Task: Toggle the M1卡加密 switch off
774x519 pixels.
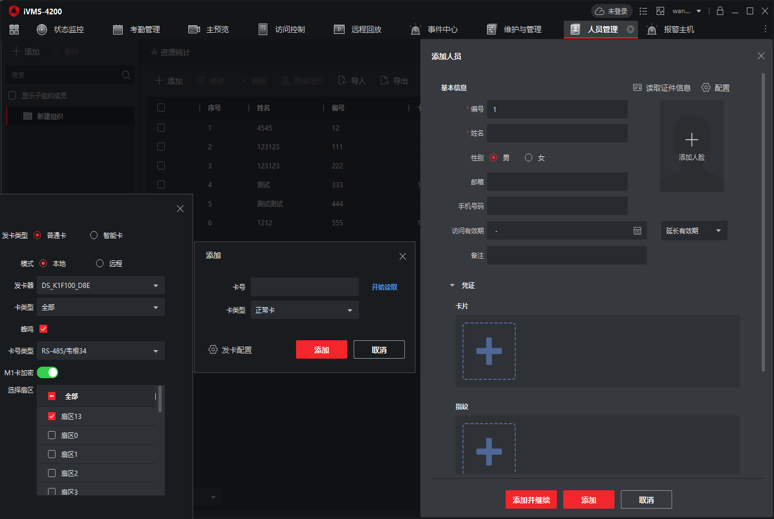Action: tap(47, 373)
